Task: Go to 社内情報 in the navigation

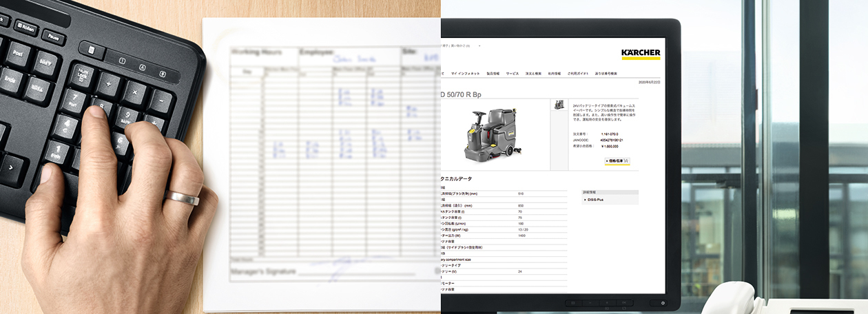Action: point(555,73)
